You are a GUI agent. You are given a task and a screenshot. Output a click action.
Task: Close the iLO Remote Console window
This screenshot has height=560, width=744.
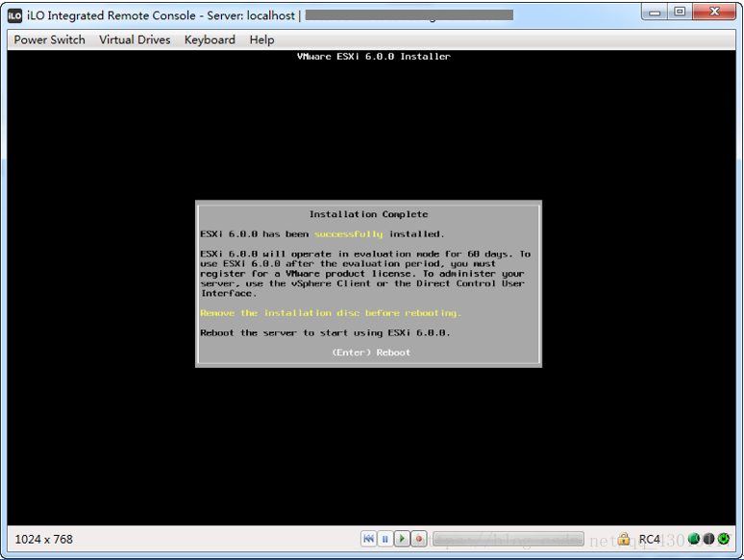(714, 12)
